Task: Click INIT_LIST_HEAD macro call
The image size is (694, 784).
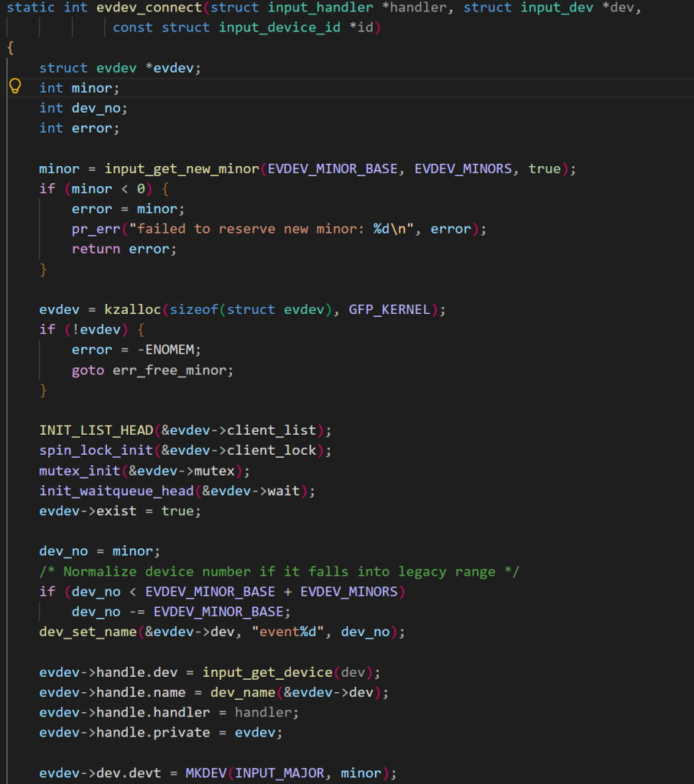Action: 96,430
